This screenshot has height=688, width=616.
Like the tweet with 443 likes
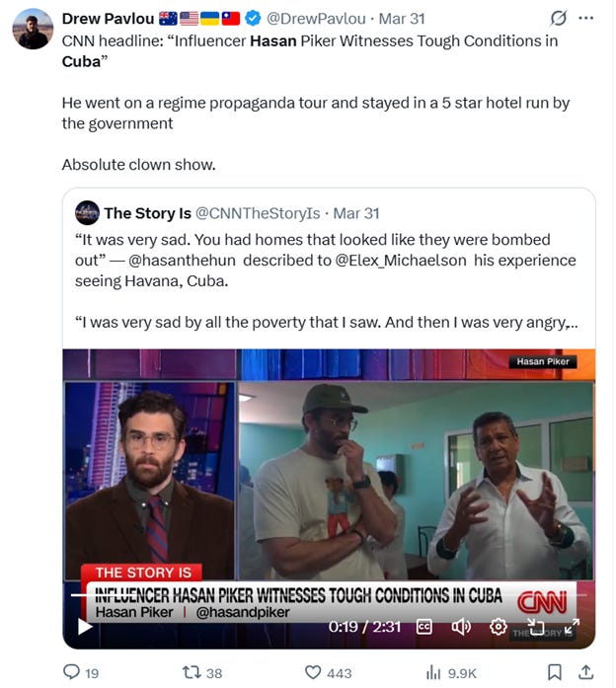pyautogui.click(x=328, y=672)
